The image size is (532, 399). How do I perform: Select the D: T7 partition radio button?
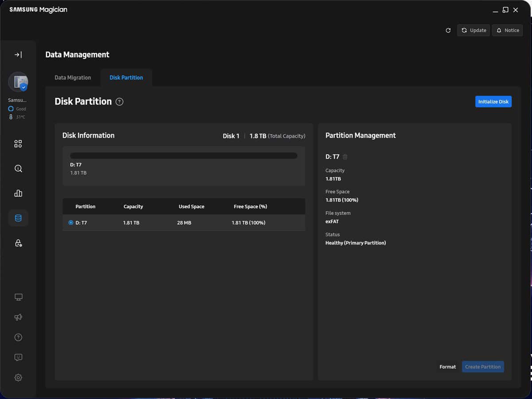71,223
